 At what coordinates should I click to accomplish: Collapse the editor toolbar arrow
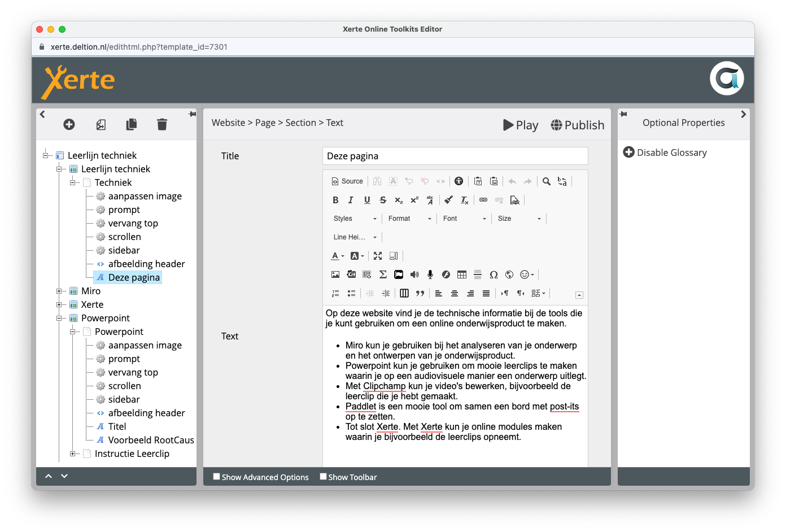pyautogui.click(x=579, y=295)
